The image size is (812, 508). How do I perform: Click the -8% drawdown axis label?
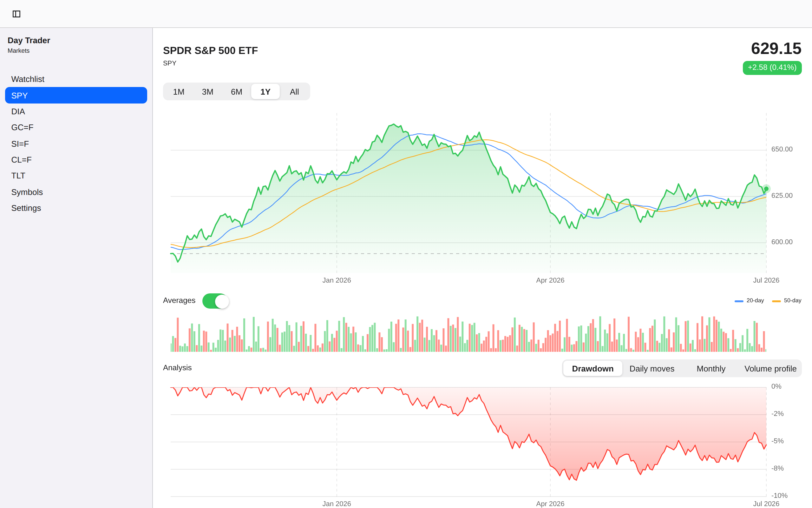point(777,468)
